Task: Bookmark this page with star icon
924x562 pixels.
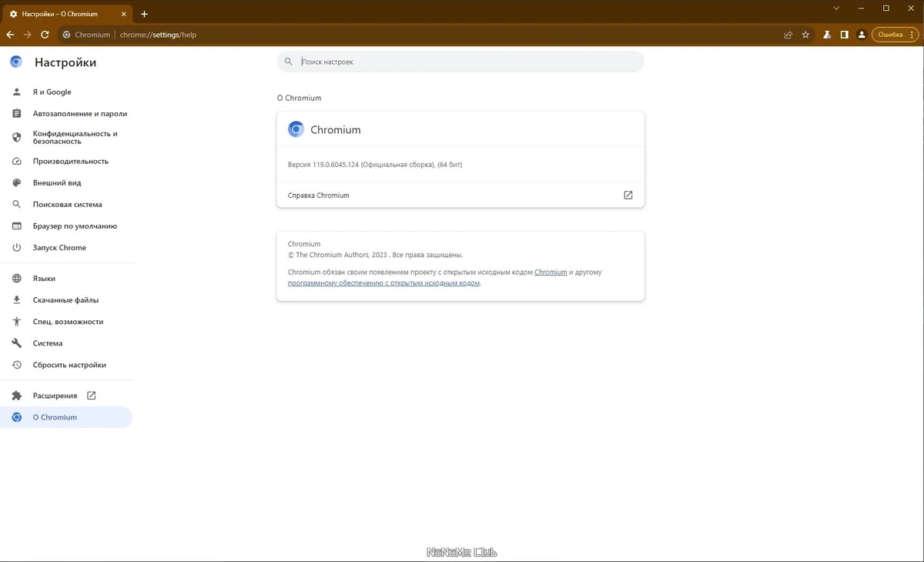Action: pyautogui.click(x=805, y=35)
